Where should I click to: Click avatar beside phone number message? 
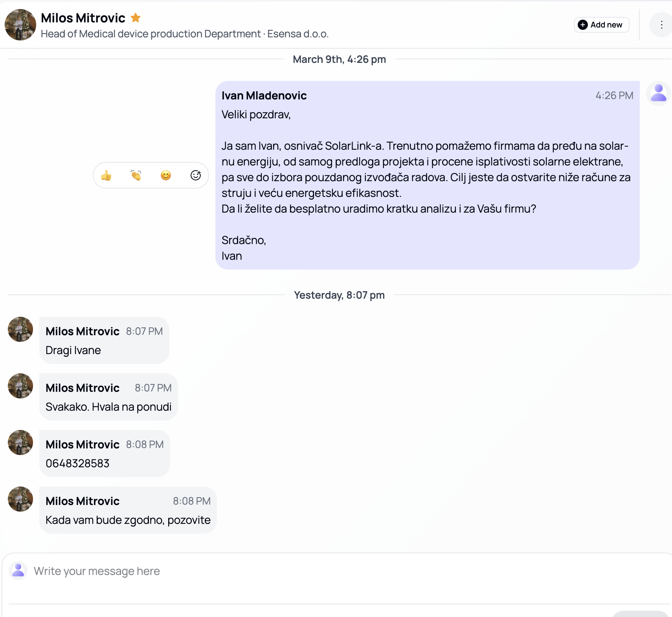pyautogui.click(x=20, y=443)
